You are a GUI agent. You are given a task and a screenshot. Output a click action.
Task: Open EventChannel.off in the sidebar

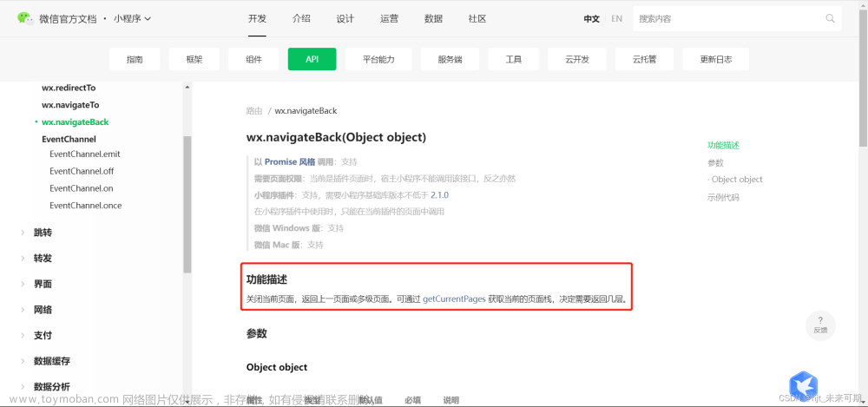[82, 171]
